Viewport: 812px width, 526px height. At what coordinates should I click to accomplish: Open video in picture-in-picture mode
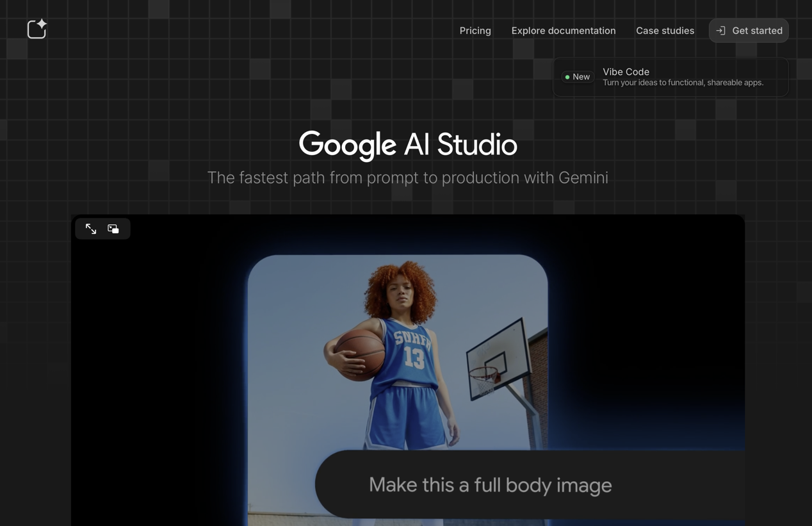click(x=113, y=229)
